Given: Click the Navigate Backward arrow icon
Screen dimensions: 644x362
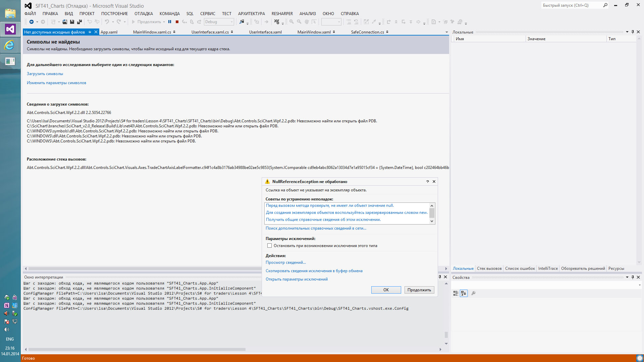Looking at the screenshot, I should click(x=31, y=22).
